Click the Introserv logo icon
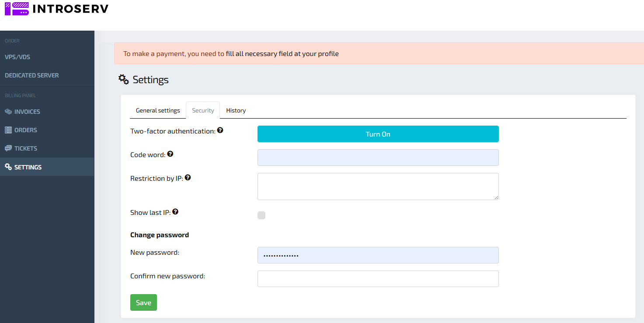The image size is (644, 323). (17, 9)
